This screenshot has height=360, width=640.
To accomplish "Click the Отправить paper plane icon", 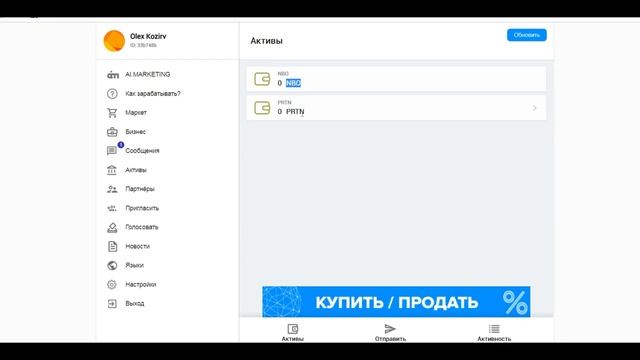I will 390,329.
